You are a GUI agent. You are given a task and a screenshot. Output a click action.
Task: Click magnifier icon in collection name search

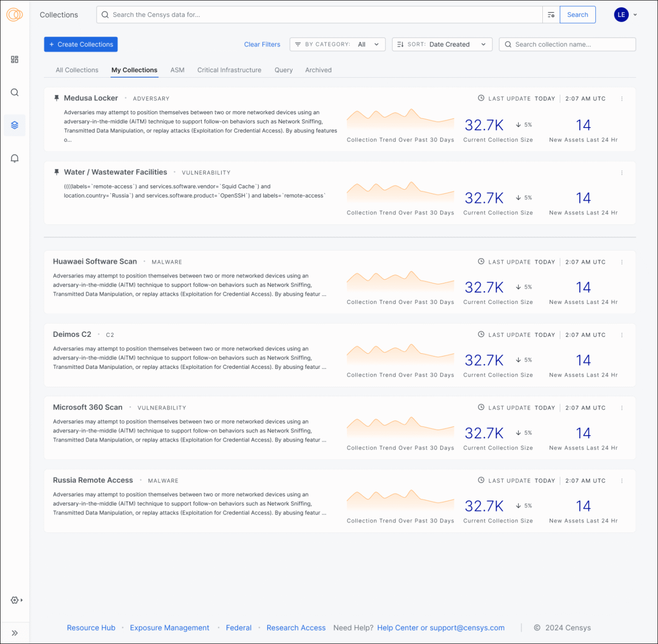[508, 45]
